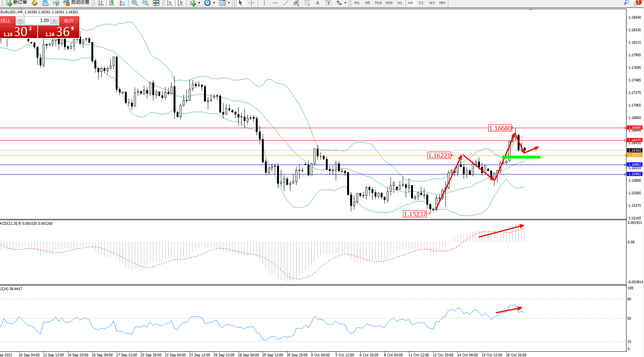Increase lot volume with the up arrow
Image resolution: width=644 pixels, height=357 pixels.
pyautogui.click(x=54, y=21)
